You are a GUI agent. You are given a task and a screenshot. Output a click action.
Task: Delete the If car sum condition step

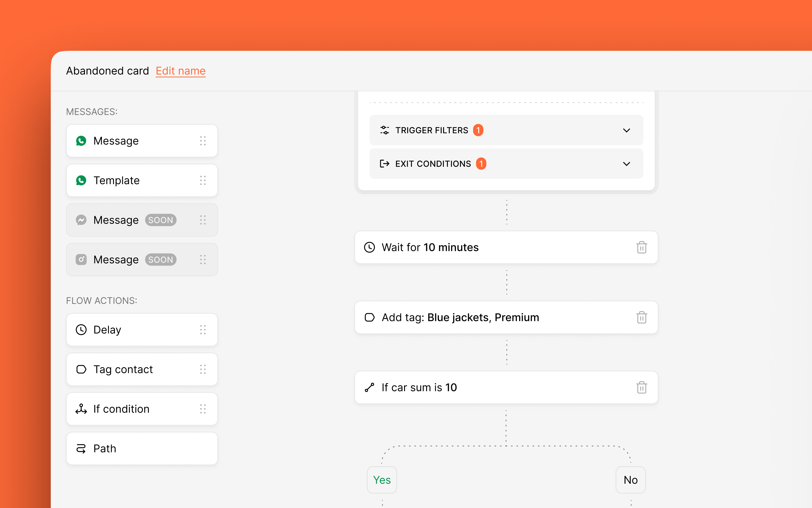pos(642,387)
